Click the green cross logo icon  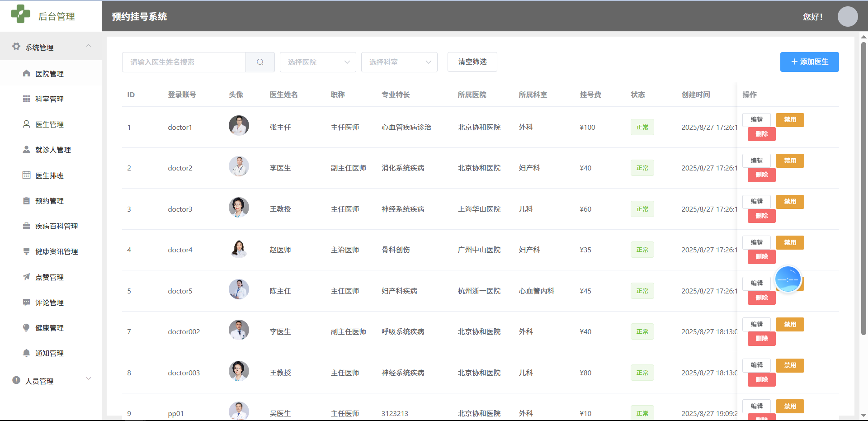[x=20, y=14]
